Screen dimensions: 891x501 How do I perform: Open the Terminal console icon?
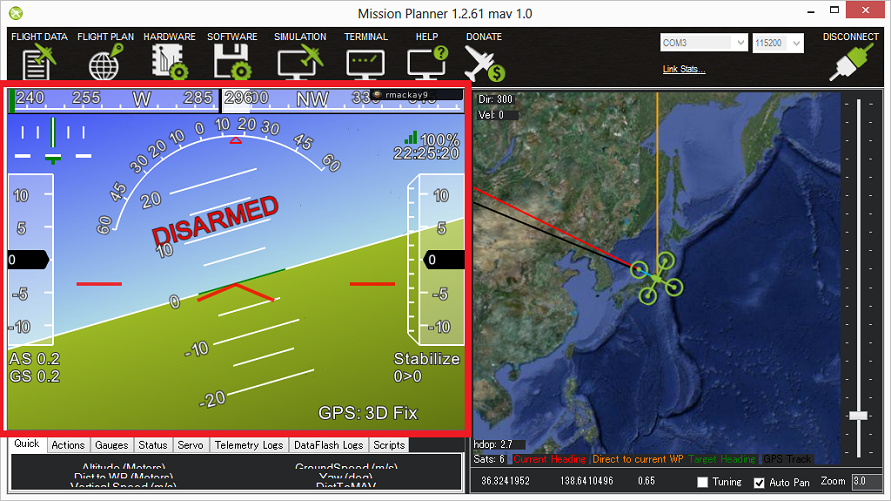point(365,64)
